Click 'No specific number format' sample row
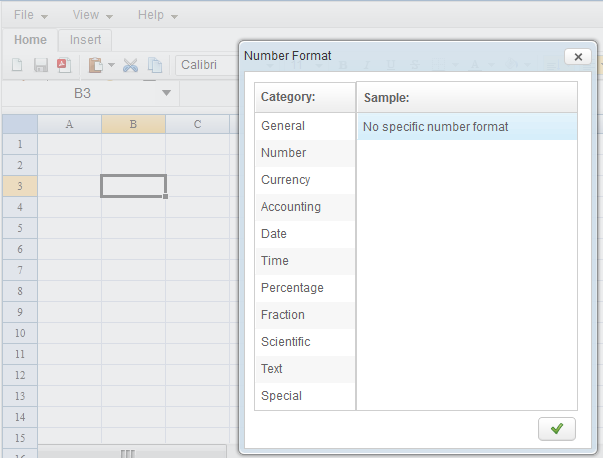 467,127
